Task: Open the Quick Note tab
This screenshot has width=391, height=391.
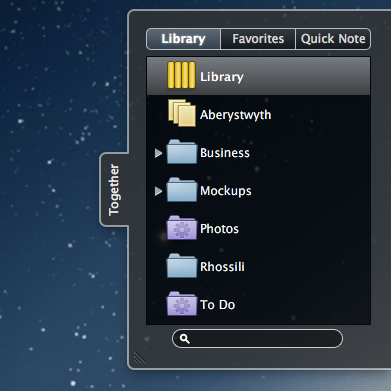Action: point(333,39)
